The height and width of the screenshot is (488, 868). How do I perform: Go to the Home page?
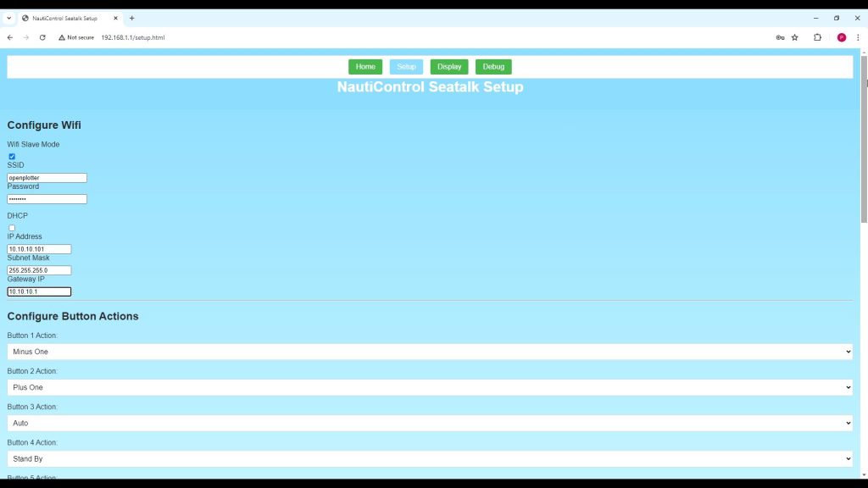pyautogui.click(x=365, y=67)
